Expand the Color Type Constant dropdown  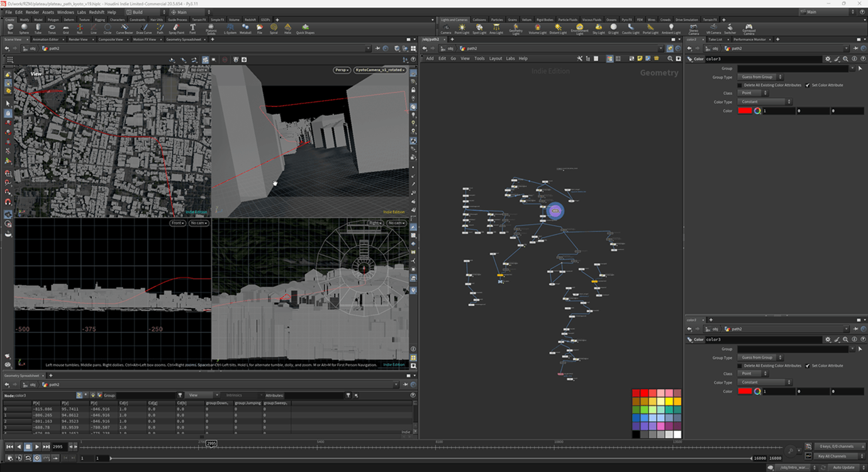(x=765, y=102)
